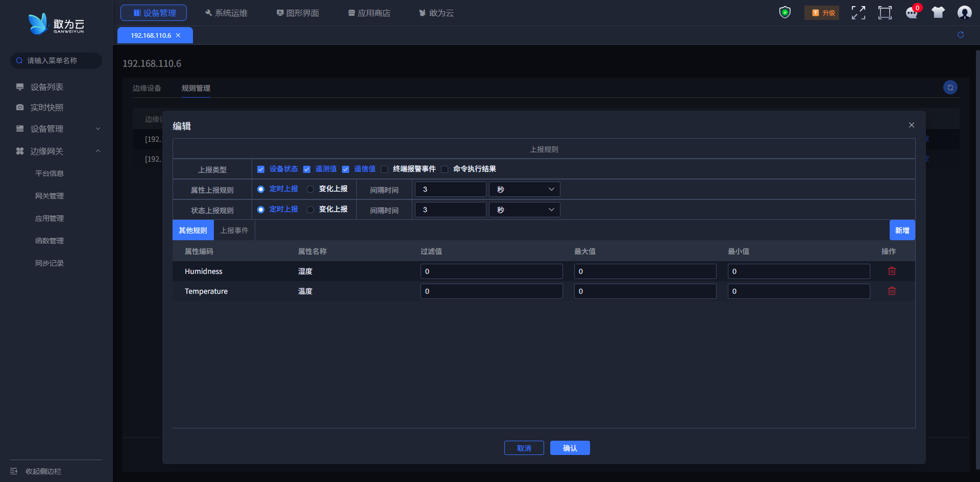
Task: Open the user avatar profile icon
Action: pyautogui.click(x=964, y=13)
